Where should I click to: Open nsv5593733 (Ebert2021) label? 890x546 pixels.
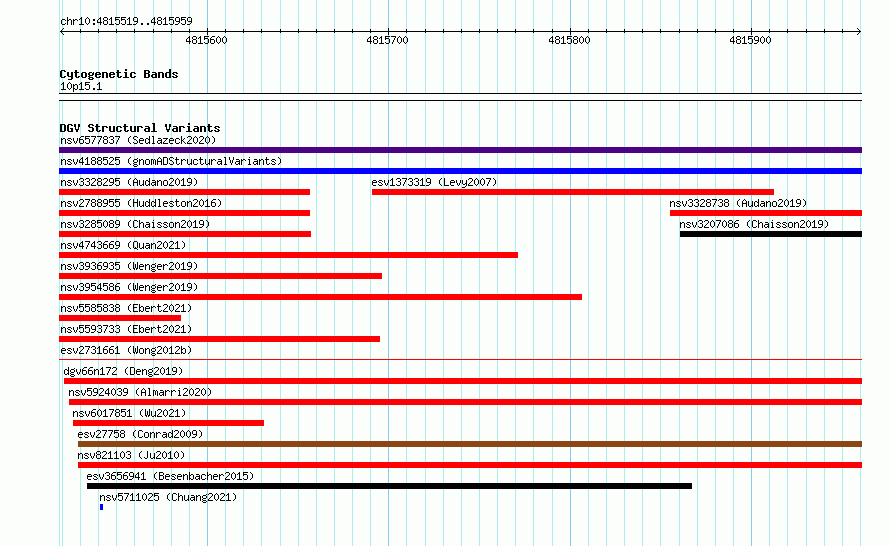pos(126,329)
